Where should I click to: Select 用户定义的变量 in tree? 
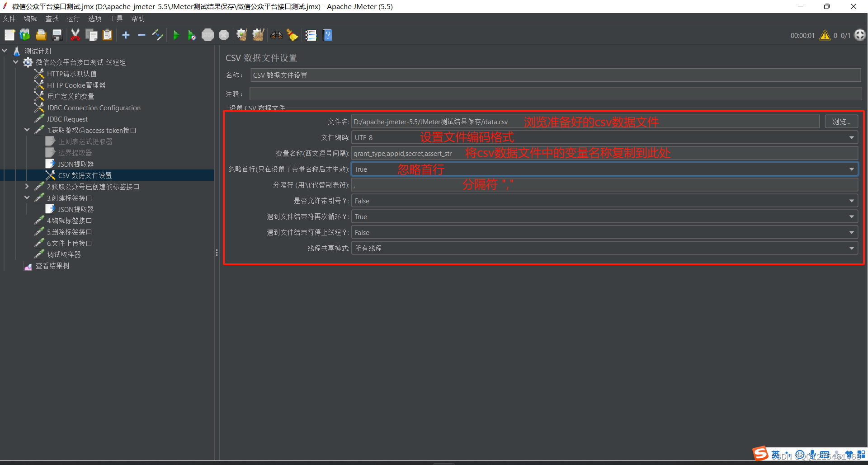coord(71,96)
